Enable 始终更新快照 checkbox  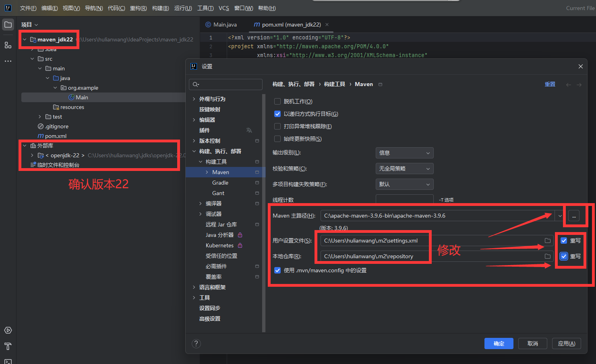click(277, 139)
